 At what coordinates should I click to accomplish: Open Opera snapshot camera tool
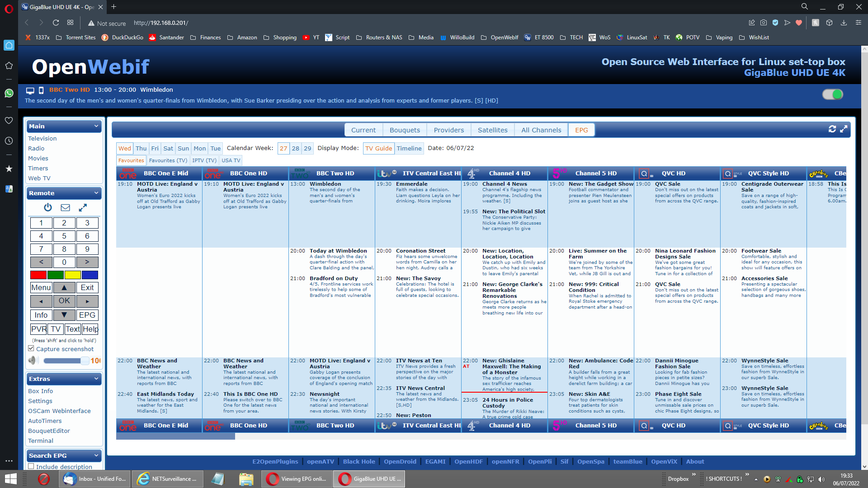pyautogui.click(x=764, y=23)
